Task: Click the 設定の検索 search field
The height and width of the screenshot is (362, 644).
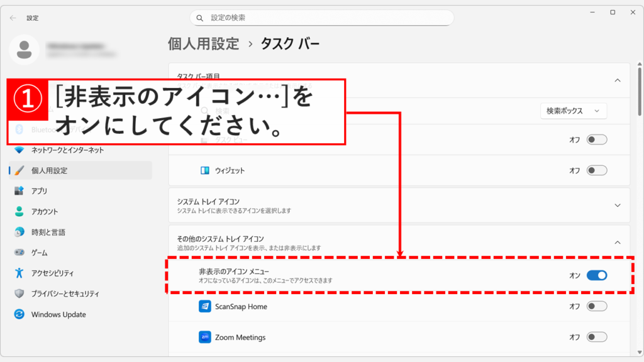Action: click(322, 18)
